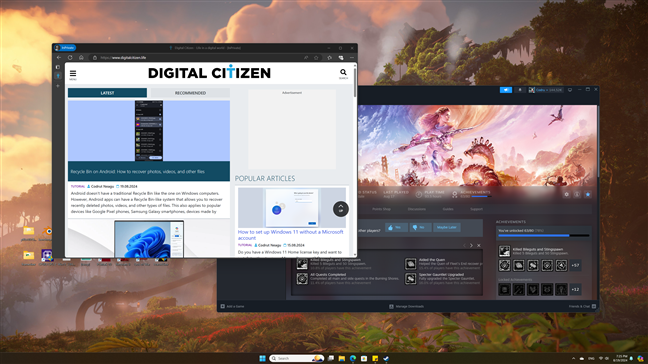Open Steam game info icon

coord(577,195)
